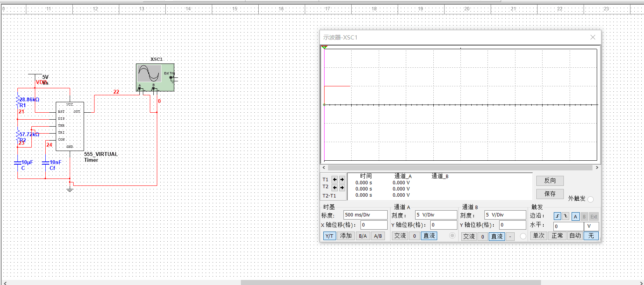Image resolution: width=644 pixels, height=285 pixels.
Task: Open trigger level unit V dropdown
Action: (x=591, y=226)
